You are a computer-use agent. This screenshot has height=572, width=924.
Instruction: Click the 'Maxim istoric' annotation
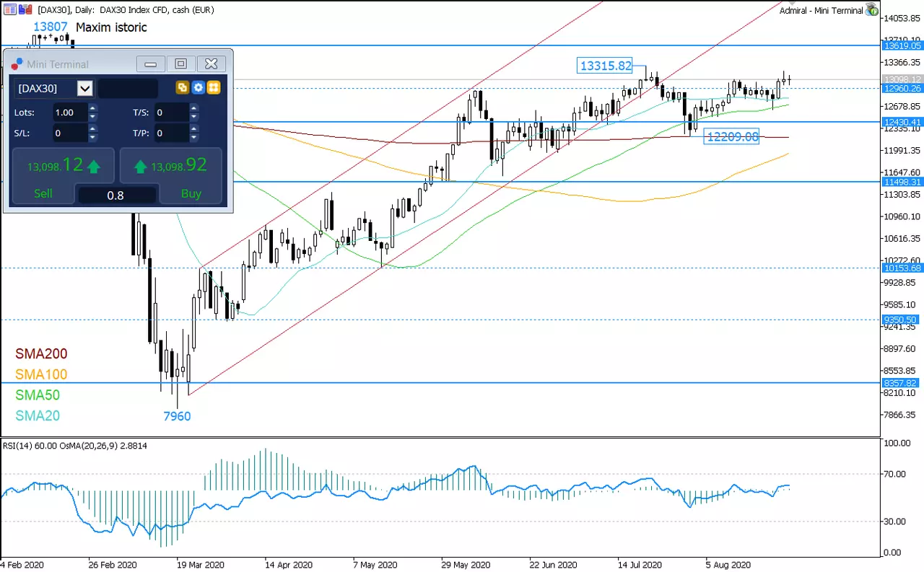click(111, 27)
